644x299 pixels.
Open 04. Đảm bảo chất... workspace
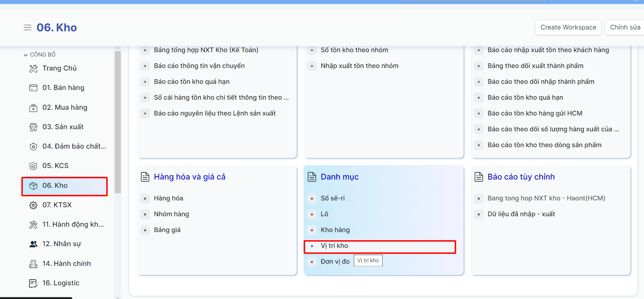click(74, 146)
